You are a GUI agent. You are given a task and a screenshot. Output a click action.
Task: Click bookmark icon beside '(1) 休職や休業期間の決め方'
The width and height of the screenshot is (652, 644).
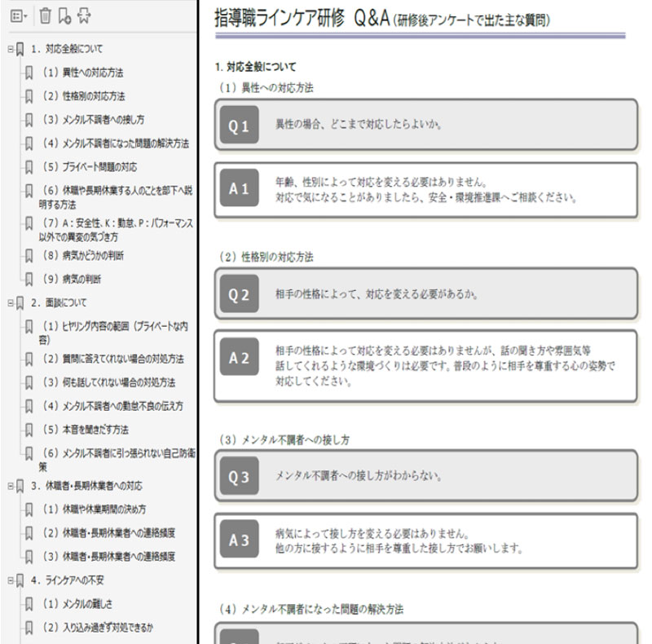pos(30,509)
